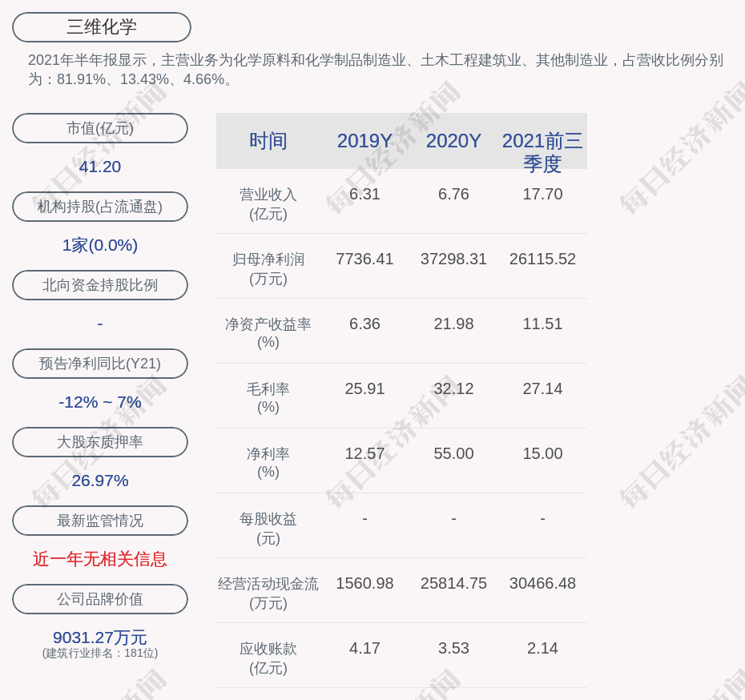745x700 pixels.
Task: Select the 2020Y column header
Action: pyautogui.click(x=453, y=141)
